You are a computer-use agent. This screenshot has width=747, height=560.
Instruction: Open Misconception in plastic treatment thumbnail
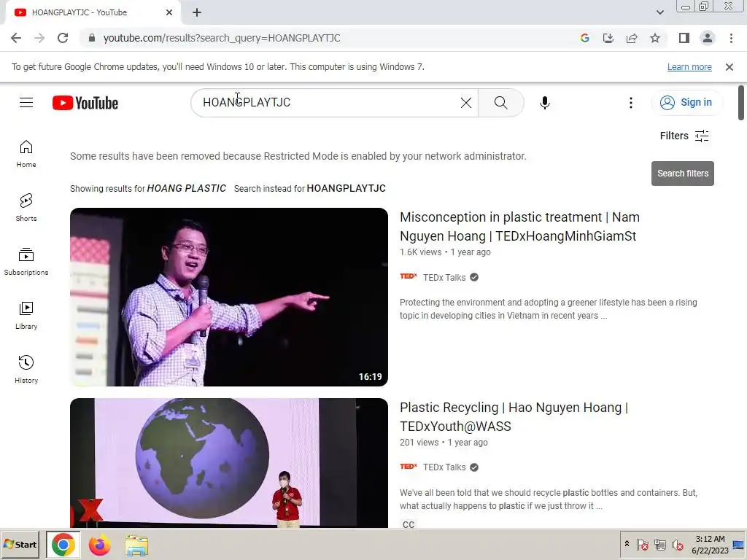(228, 297)
